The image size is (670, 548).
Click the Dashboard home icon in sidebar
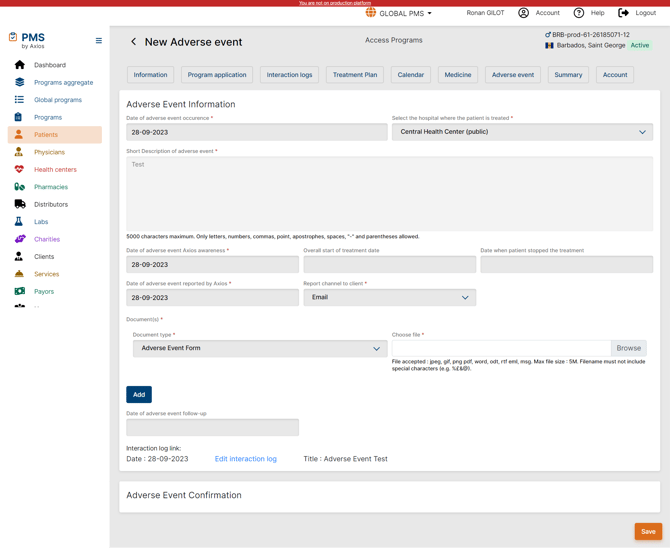[x=19, y=65]
